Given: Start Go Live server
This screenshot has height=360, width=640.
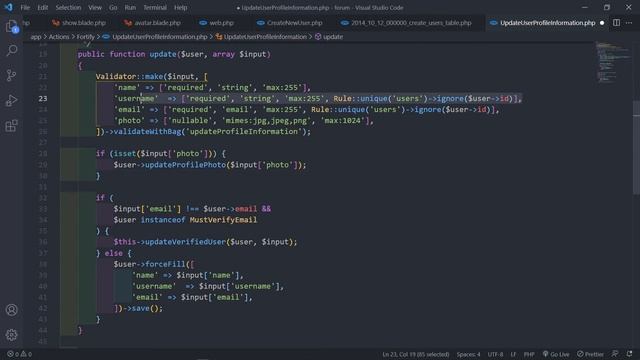Looking at the screenshot, I should point(556,354).
